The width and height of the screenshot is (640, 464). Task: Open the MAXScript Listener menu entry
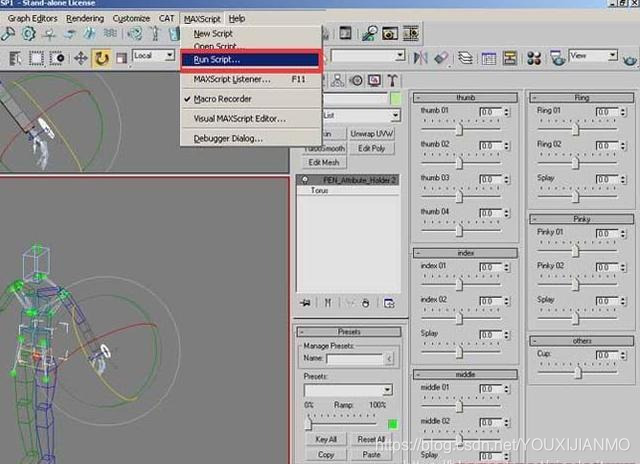pyautogui.click(x=251, y=79)
